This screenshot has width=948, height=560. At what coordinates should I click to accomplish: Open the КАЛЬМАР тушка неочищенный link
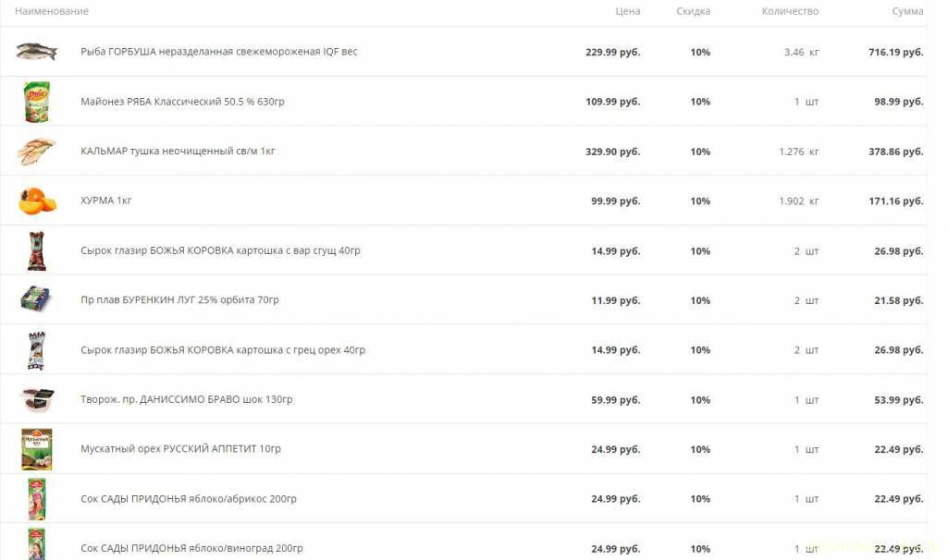[178, 152]
